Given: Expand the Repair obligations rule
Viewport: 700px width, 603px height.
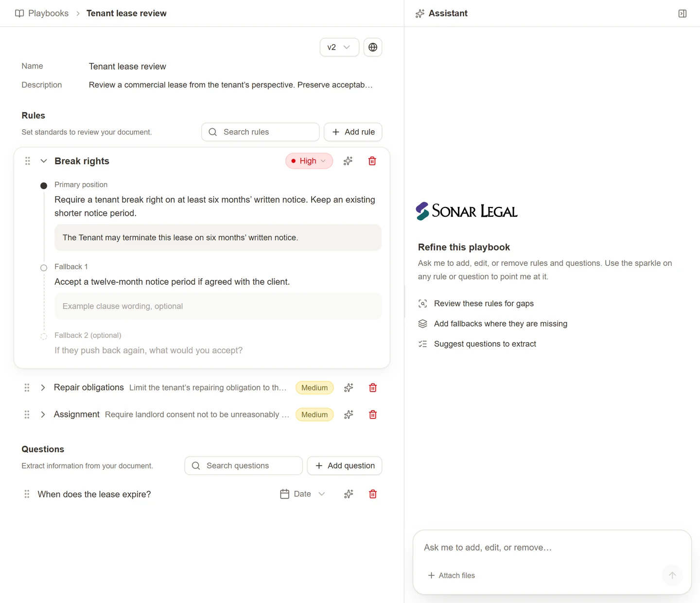Looking at the screenshot, I should 43,388.
